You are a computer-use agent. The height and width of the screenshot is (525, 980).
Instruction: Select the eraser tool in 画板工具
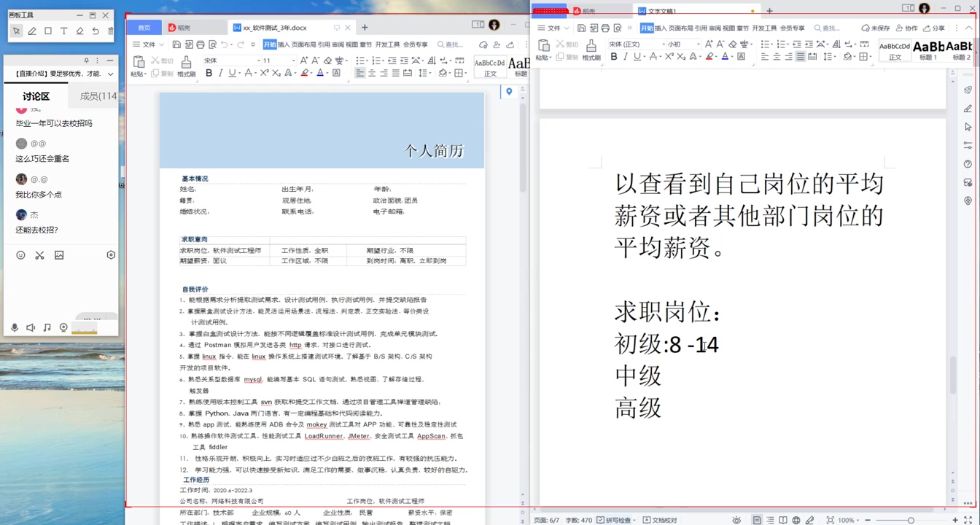[79, 31]
